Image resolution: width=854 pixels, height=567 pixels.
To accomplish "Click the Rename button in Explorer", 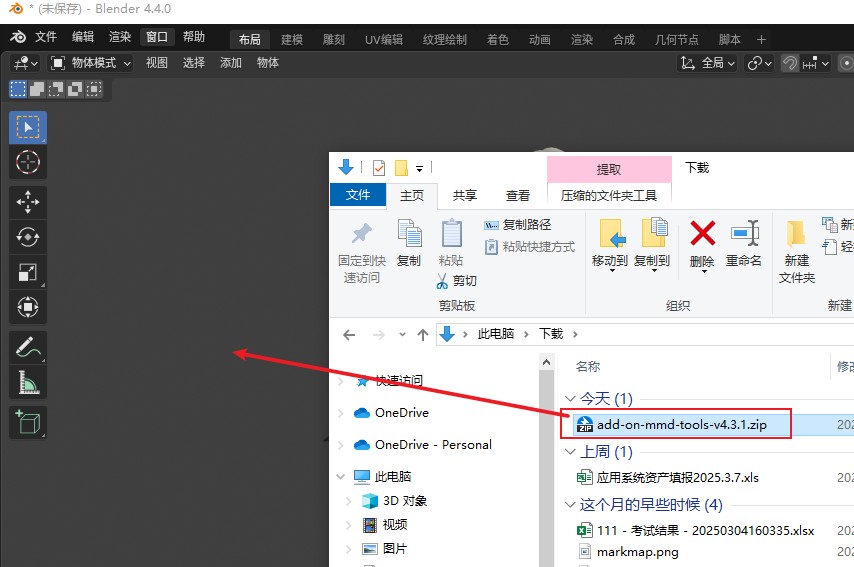I will (x=744, y=243).
